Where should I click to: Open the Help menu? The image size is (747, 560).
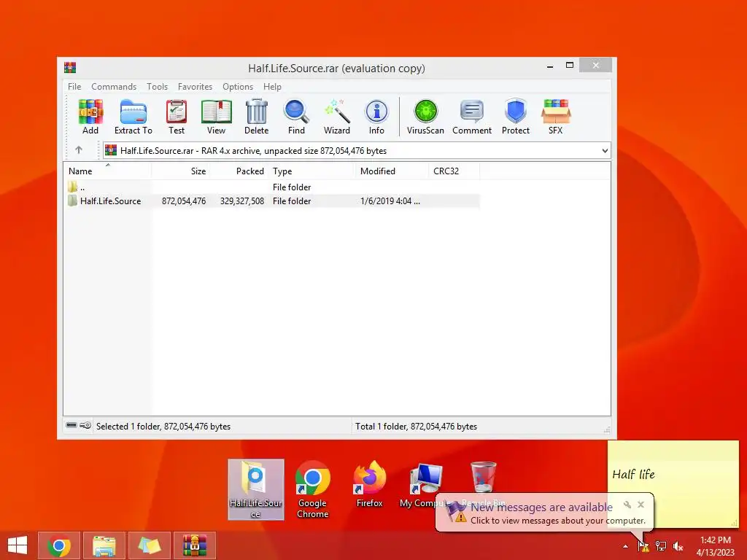[x=272, y=87]
